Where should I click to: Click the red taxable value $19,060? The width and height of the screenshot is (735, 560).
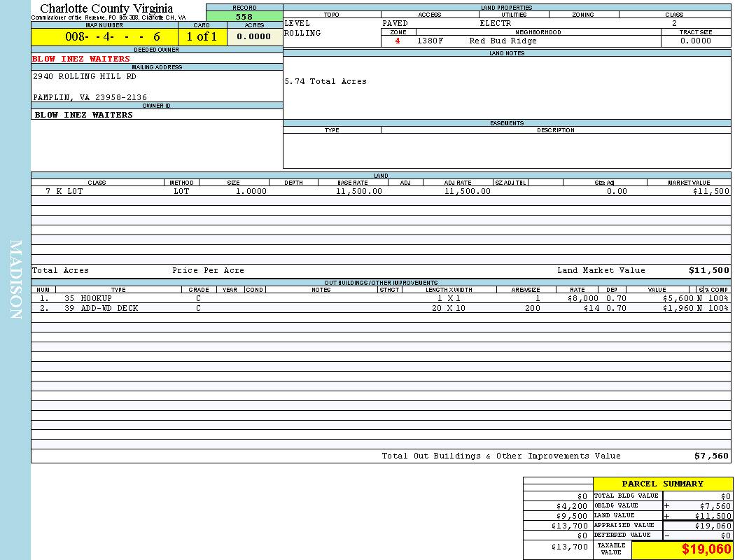point(706,549)
